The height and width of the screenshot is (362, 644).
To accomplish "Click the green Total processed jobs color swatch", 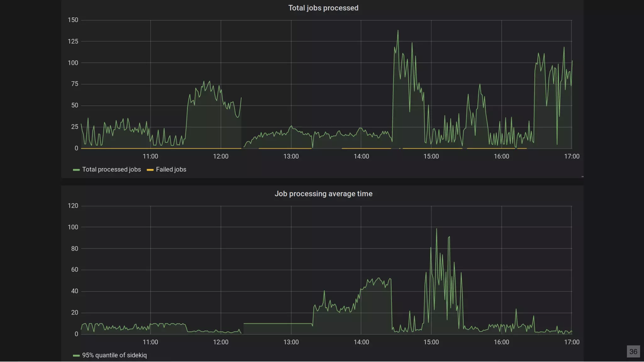I will tap(76, 170).
